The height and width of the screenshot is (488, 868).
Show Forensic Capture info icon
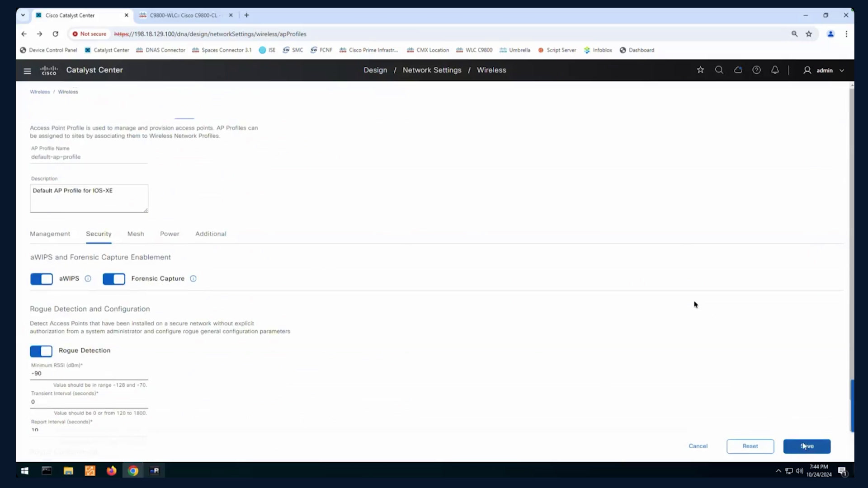click(193, 279)
